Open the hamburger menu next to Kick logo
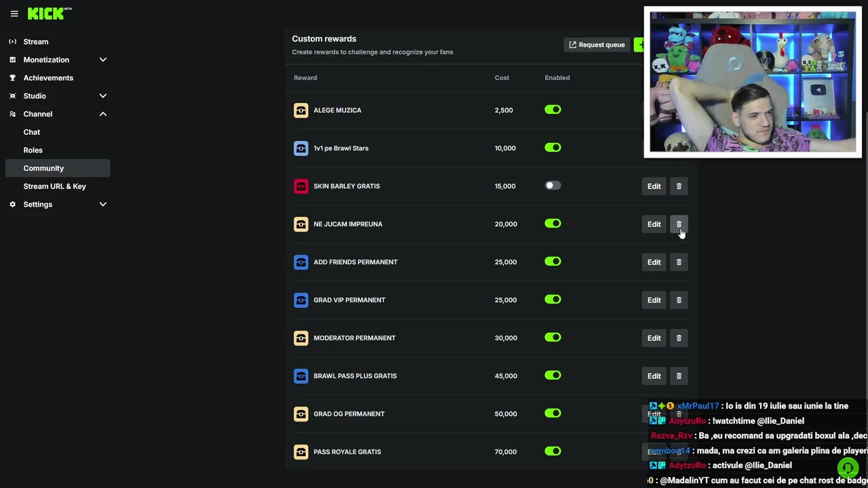The width and height of the screenshot is (868, 488). pos(14,14)
